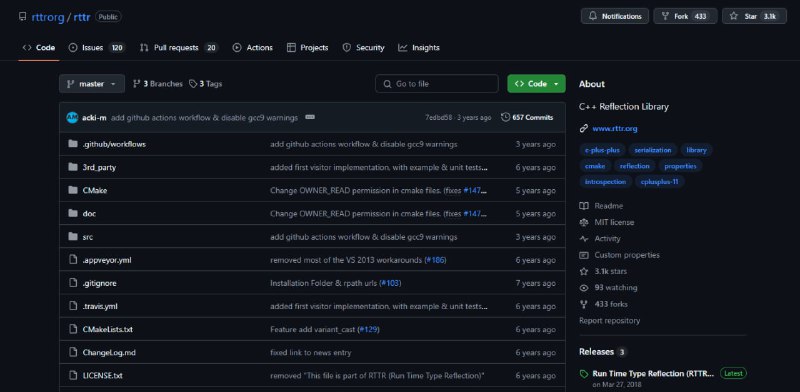The height and width of the screenshot is (392, 800).
Task: Open the CMakeLists.txt file name
Action: pyautogui.click(x=108, y=330)
